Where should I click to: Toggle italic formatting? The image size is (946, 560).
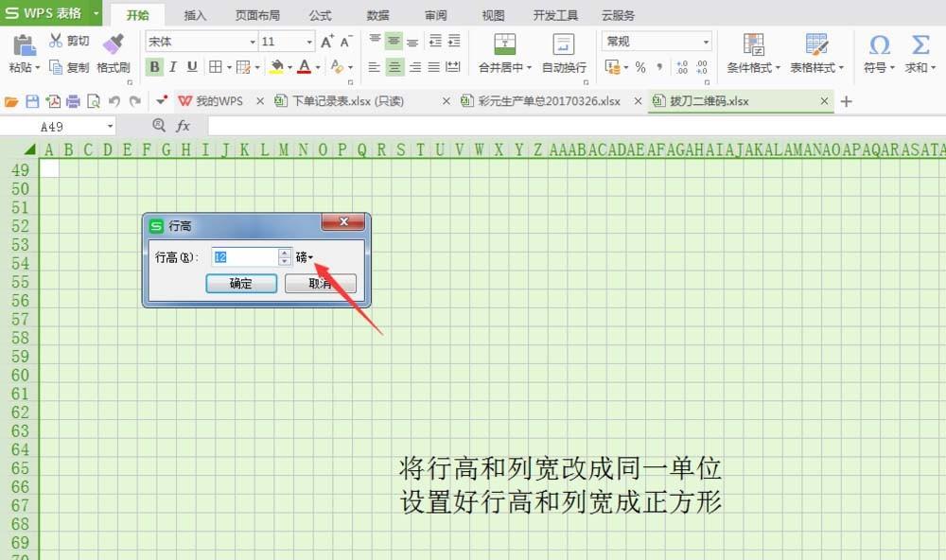coord(171,67)
